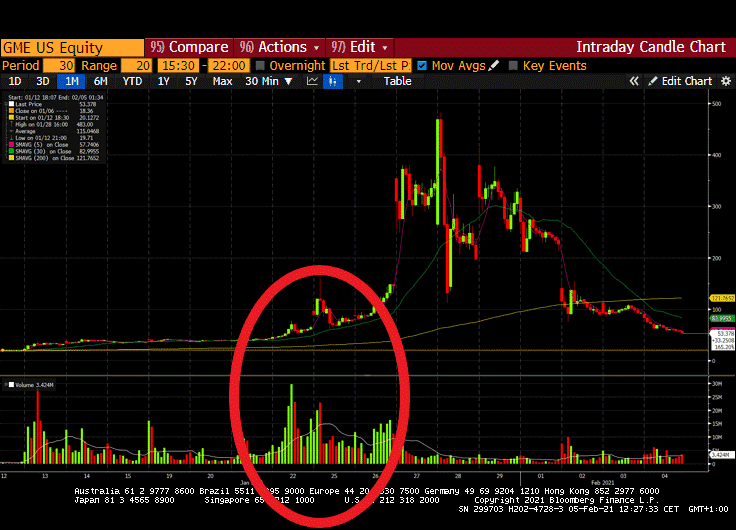The height and width of the screenshot is (530, 736).
Task: Open the Edit dropdown menu
Action: [359, 47]
